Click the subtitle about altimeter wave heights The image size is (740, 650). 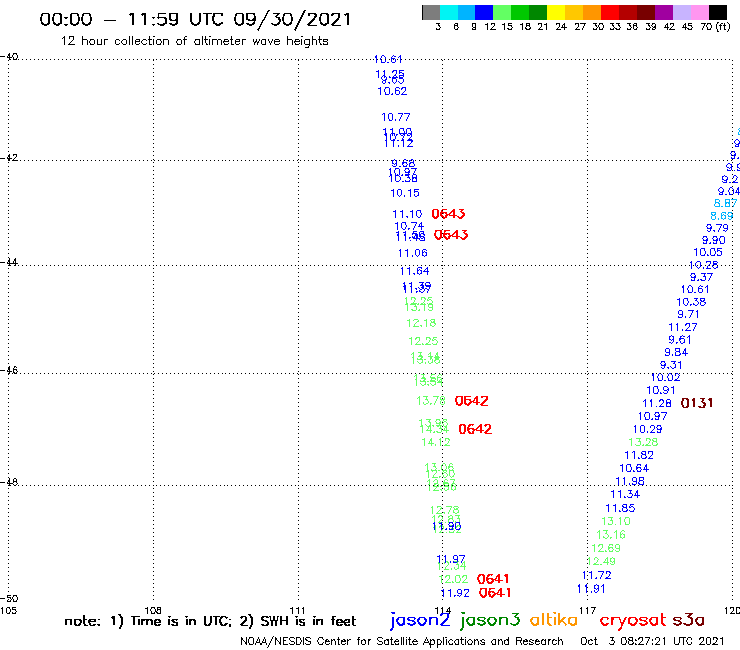195,41
